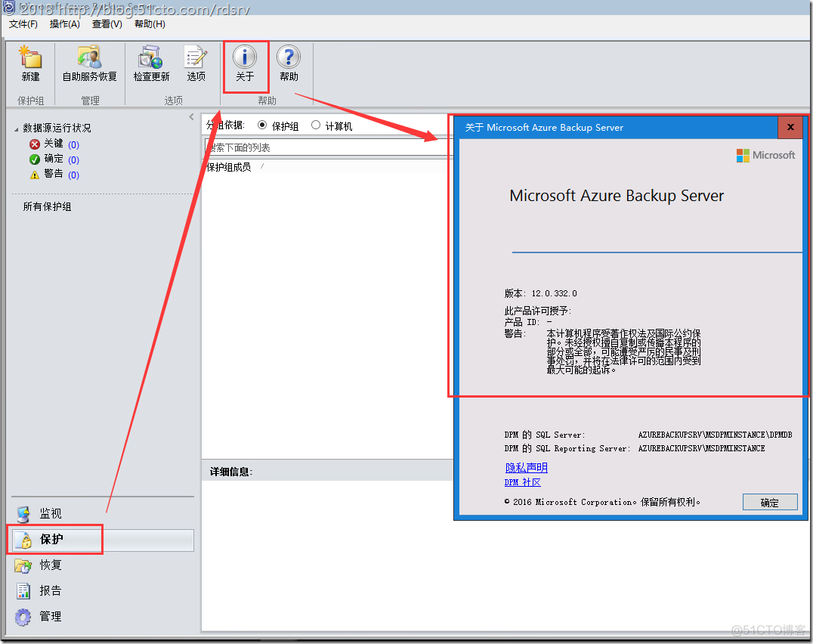Open the 帮助 Help question-mark icon
Screen dimensions: 813x644
tap(289, 57)
